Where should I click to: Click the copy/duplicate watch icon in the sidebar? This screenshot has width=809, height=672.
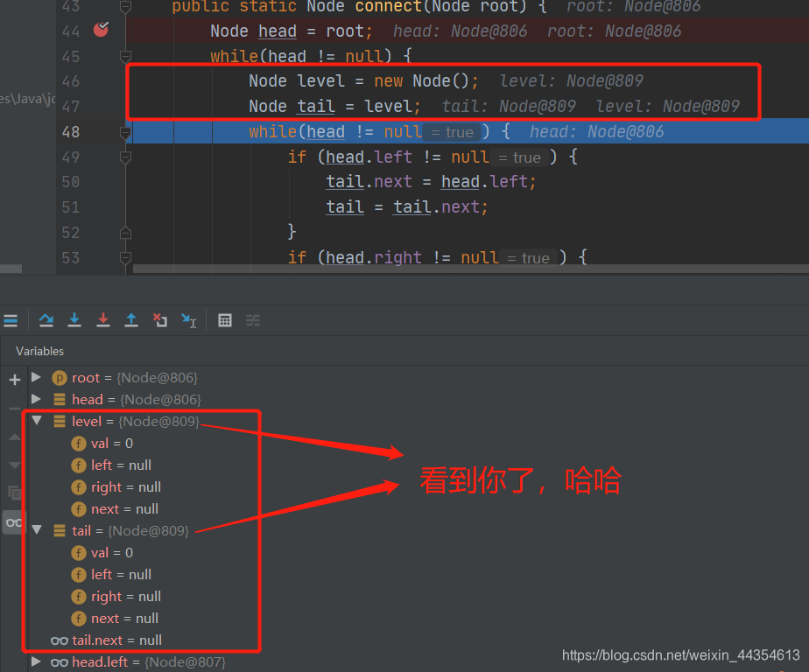tap(14, 493)
